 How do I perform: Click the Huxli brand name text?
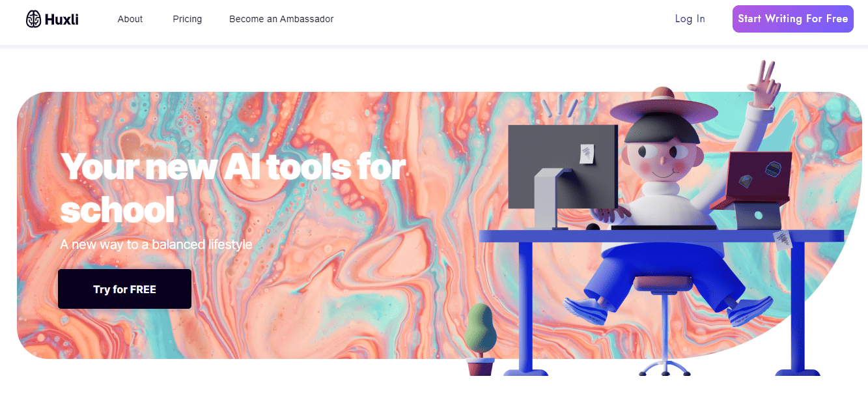click(62, 20)
